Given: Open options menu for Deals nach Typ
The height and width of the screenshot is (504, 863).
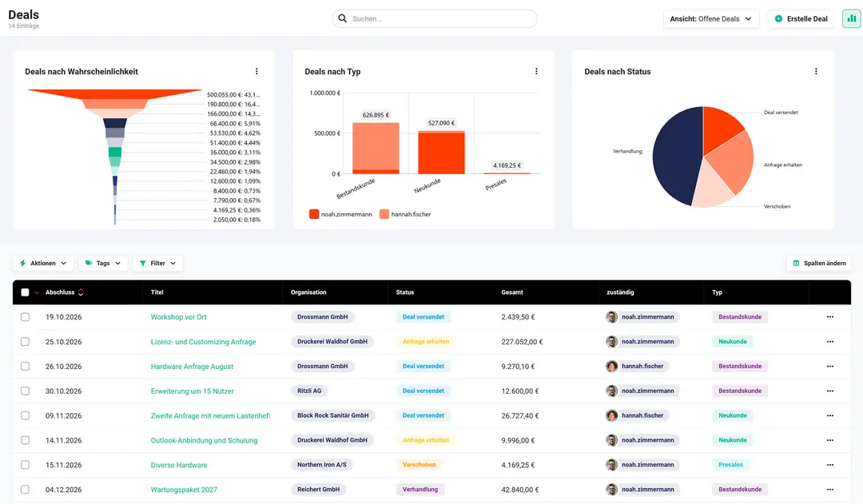Looking at the screenshot, I should point(537,72).
